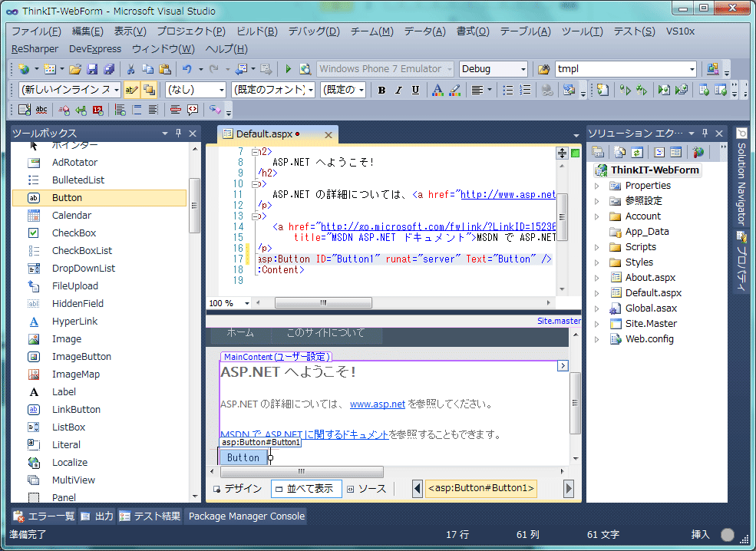
Task: Toggle Underline formatting
Action: click(x=415, y=90)
